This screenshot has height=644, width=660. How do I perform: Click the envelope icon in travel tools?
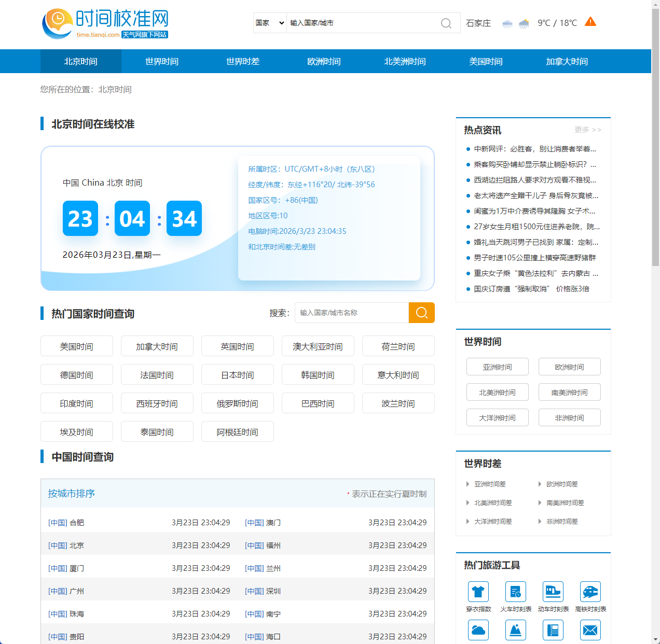pos(590,630)
